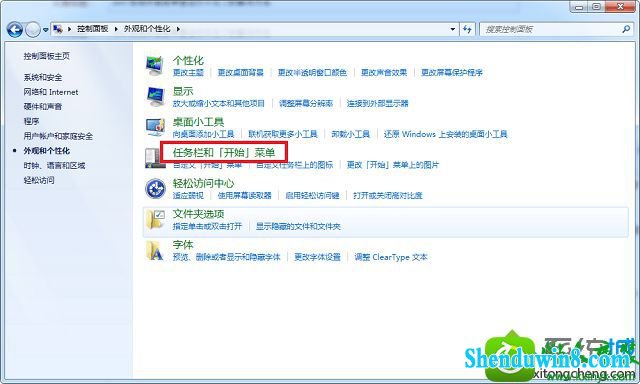Image resolution: width=640 pixels, height=384 pixels.
Task: Select 轻松访问 in the sidebar
Action: (x=39, y=180)
